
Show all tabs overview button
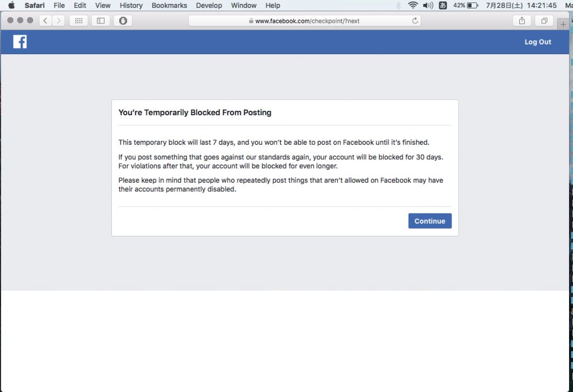(544, 21)
